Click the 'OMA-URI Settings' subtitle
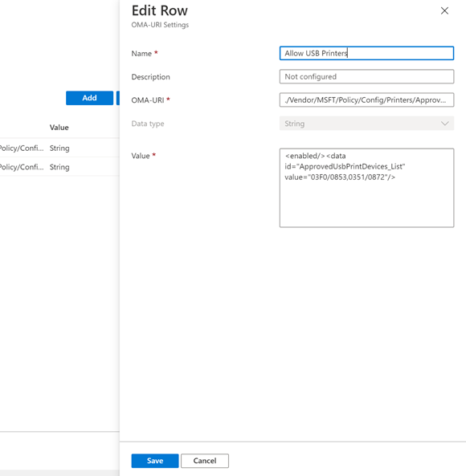Viewport: 466px width, 476px height. [160, 25]
